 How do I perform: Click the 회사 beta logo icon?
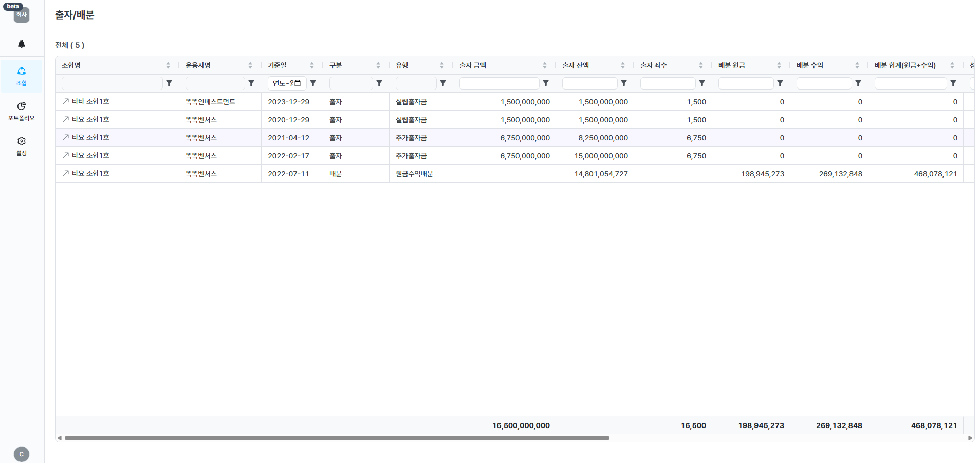[x=21, y=14]
